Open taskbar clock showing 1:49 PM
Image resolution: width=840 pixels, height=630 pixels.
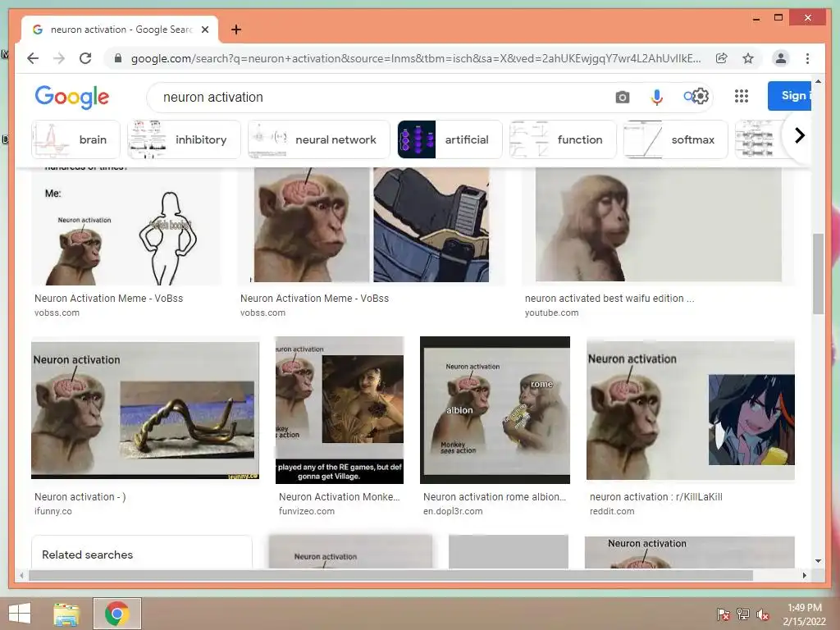804,614
